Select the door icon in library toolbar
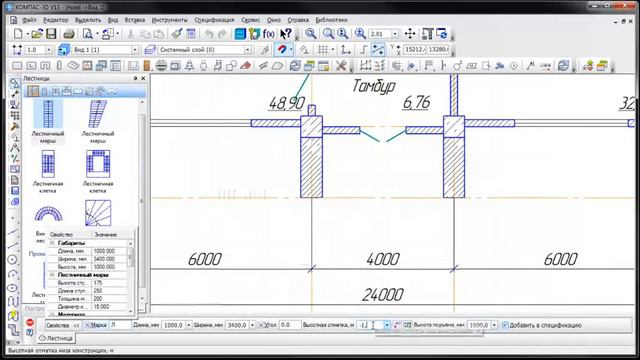The height and width of the screenshot is (360, 640). [147, 65]
